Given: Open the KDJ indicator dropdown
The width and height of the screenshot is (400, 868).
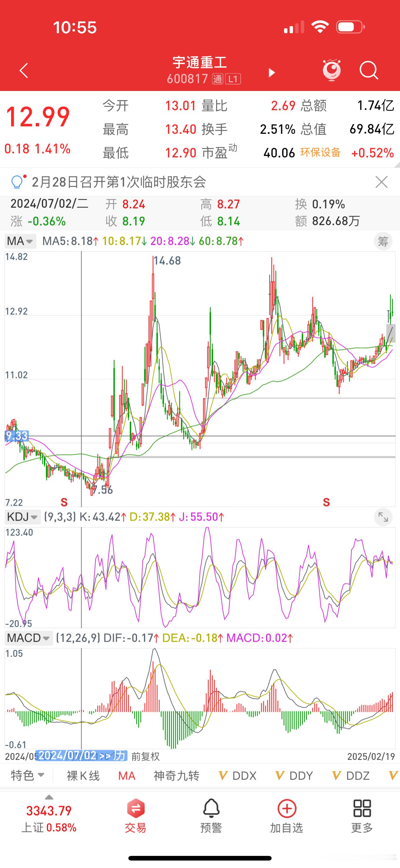Looking at the screenshot, I should click(x=23, y=517).
